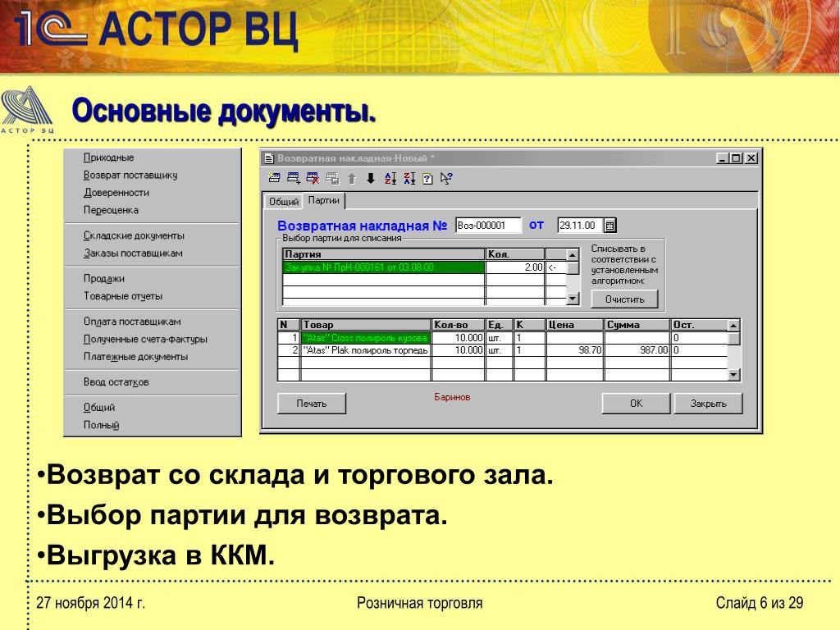Image resolution: width=840 pixels, height=630 pixels.
Task: Open Складские документы menu item
Action: [x=134, y=235]
